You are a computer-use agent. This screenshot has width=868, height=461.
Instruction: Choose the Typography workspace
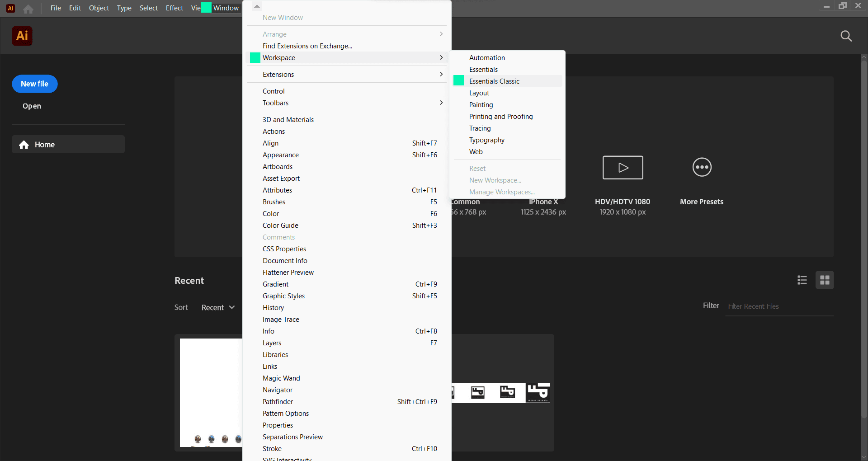click(x=507, y=140)
